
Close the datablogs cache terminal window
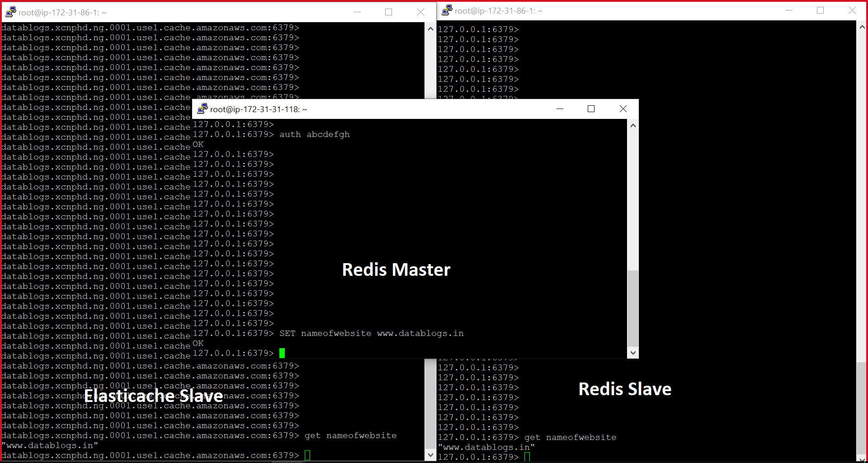click(420, 12)
